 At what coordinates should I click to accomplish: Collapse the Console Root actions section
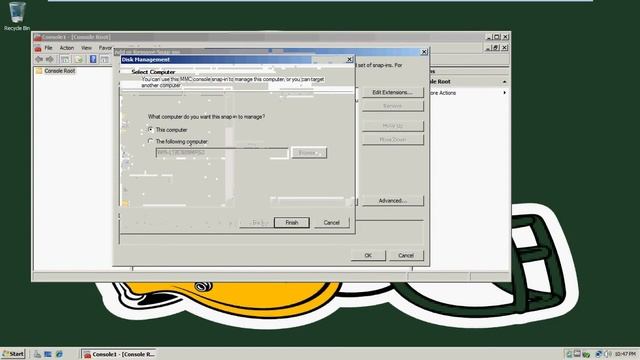(x=504, y=82)
